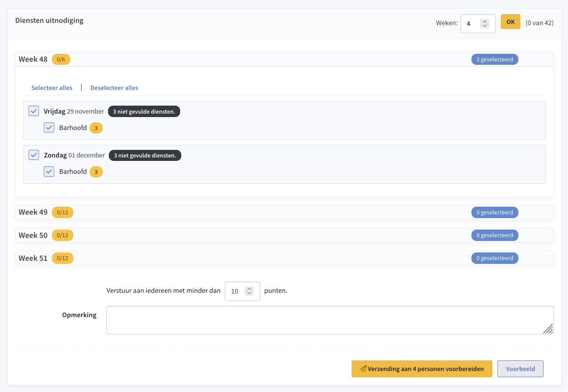The image size is (568, 392).
Task: Click the Diensten uitnodiging heading
Action: pos(49,21)
